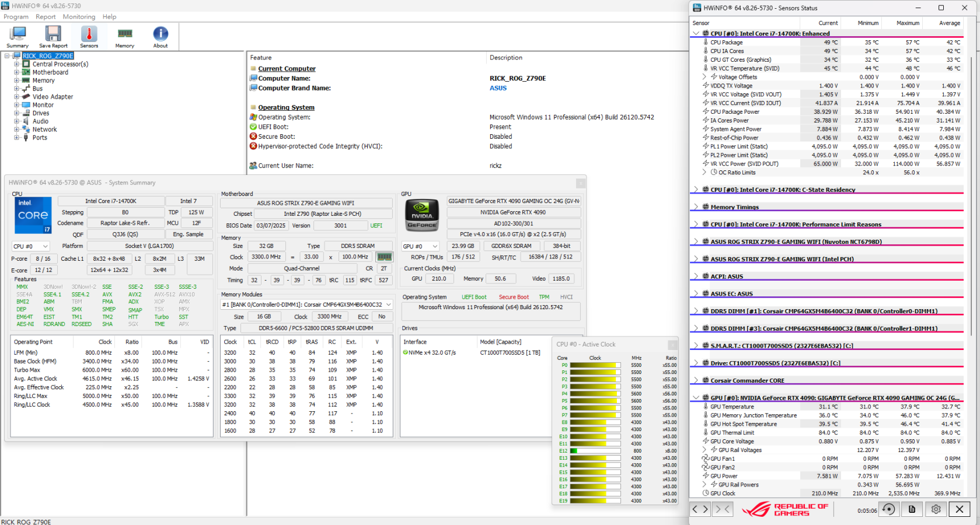Click the reset sensor values clock icon
Screen dimensions: 980x525
888,509
